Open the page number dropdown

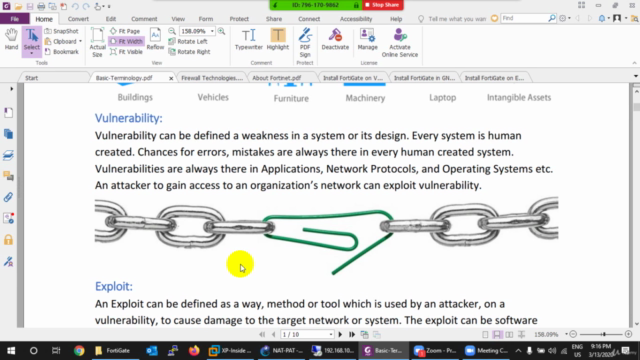point(331,335)
